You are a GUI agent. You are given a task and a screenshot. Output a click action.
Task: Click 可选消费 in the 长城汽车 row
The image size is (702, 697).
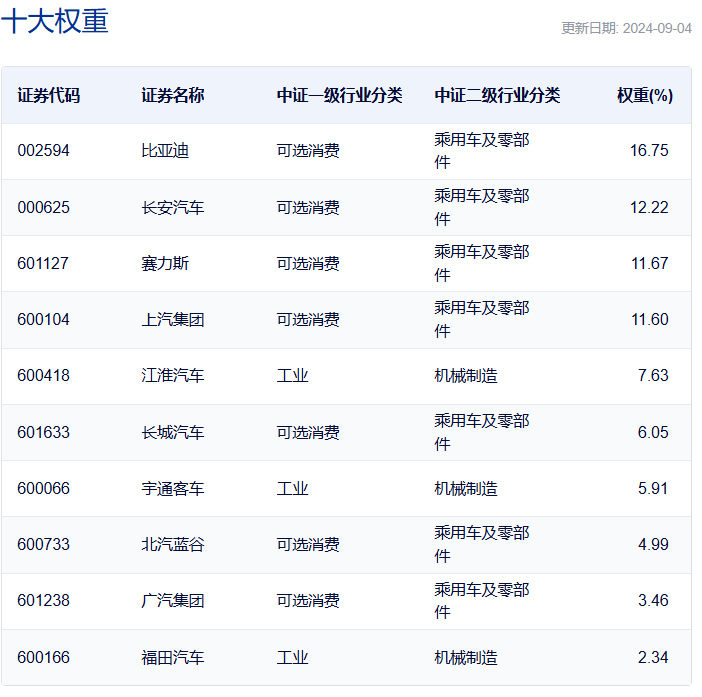[308, 432]
